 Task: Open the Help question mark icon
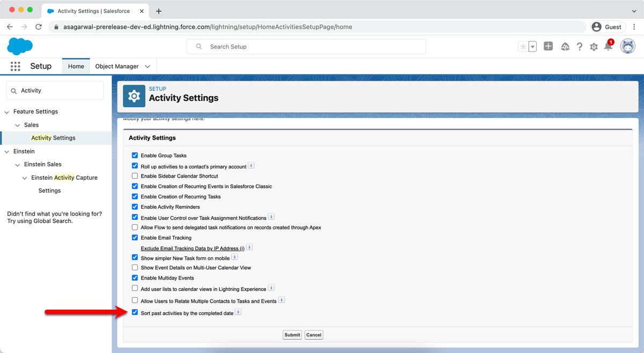[580, 47]
